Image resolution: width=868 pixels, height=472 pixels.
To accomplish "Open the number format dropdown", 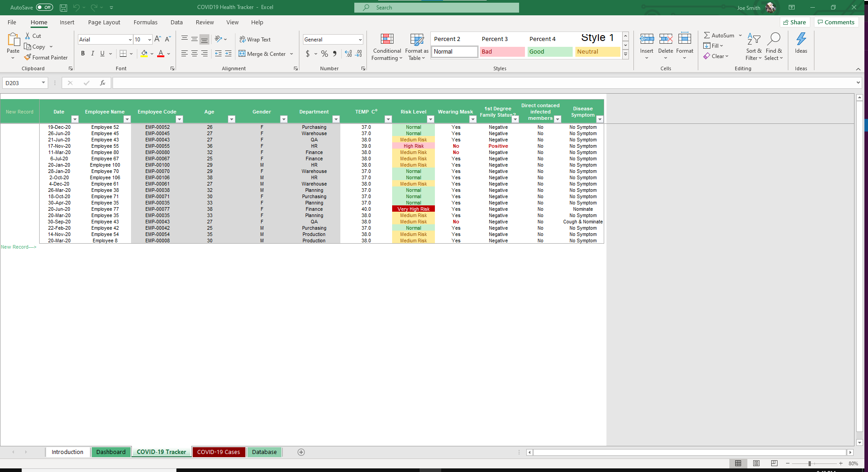I will 360,40.
